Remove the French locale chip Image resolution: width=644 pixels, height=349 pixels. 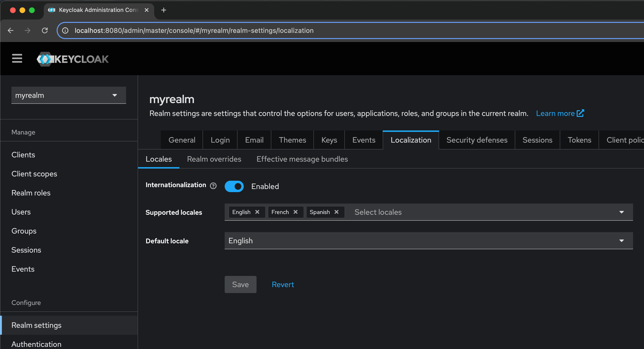(295, 212)
